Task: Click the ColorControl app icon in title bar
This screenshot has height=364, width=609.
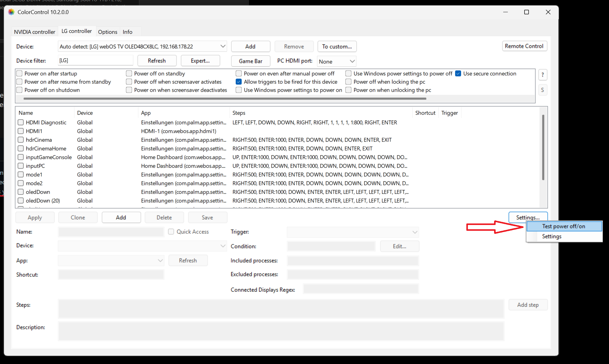Action: coord(11,12)
